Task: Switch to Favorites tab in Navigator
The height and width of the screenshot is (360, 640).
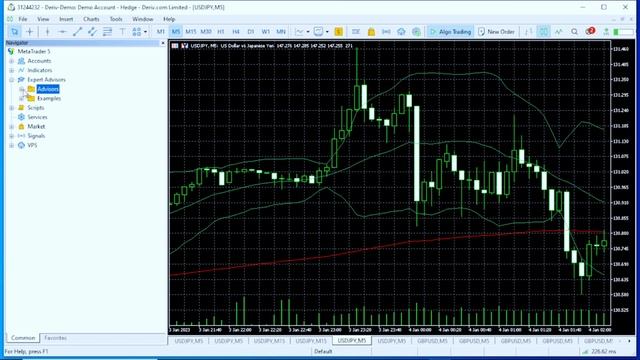Action: [x=55, y=338]
